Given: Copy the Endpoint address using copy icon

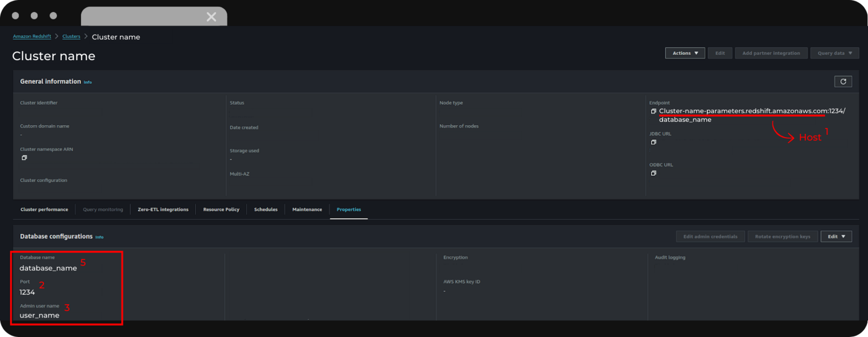Looking at the screenshot, I should coord(653,111).
